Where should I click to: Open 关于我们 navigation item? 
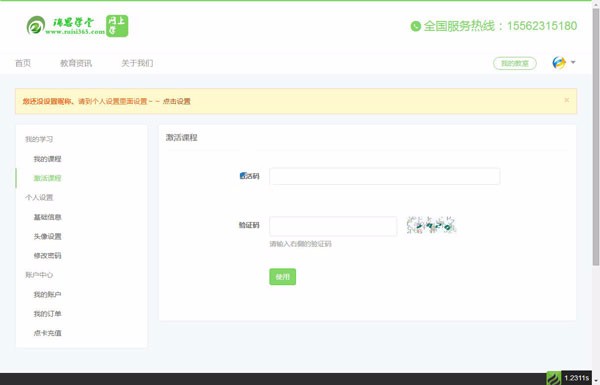click(137, 63)
